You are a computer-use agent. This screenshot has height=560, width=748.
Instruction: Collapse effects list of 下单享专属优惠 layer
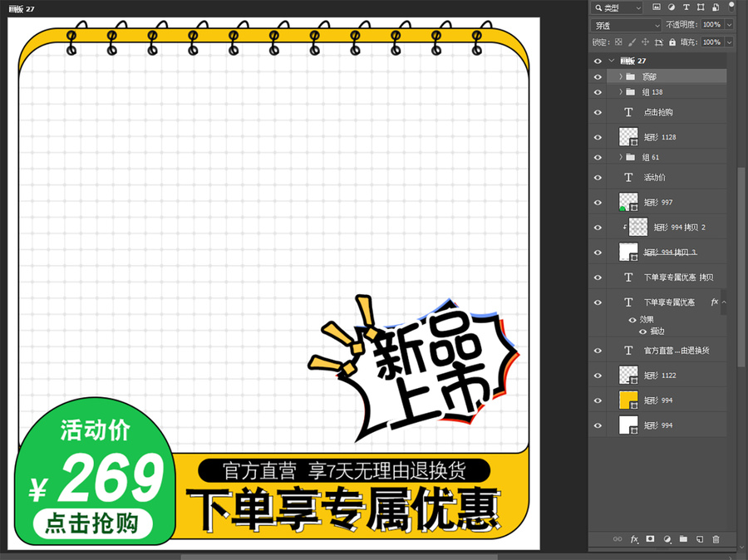click(x=724, y=302)
